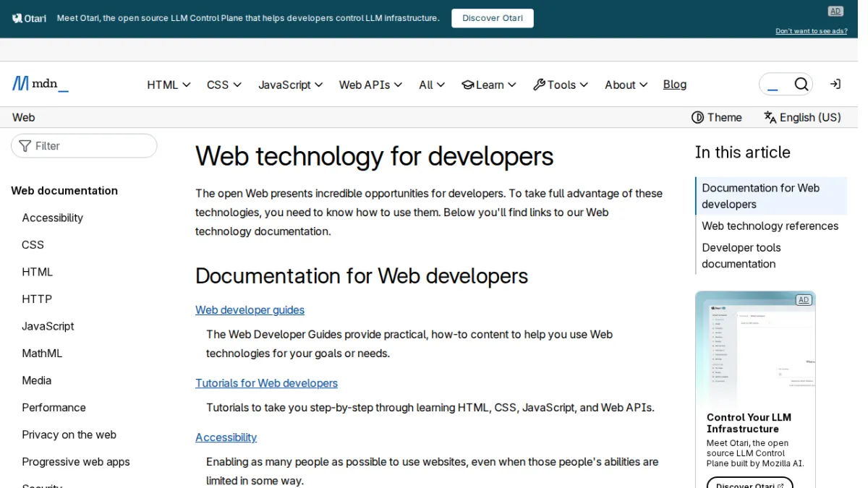Open HTML in the sidebar list
The width and height of the screenshot is (868, 488).
point(37,272)
